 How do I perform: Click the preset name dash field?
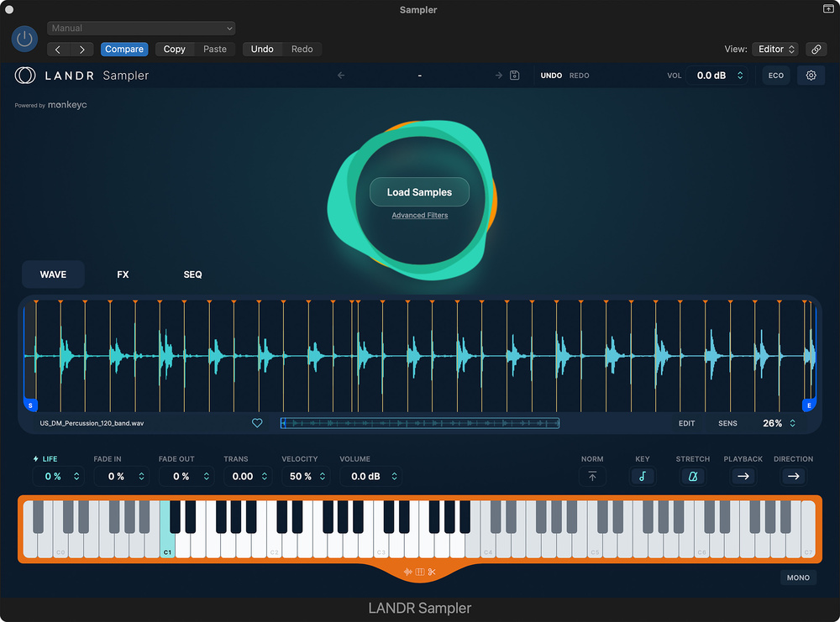click(x=419, y=76)
